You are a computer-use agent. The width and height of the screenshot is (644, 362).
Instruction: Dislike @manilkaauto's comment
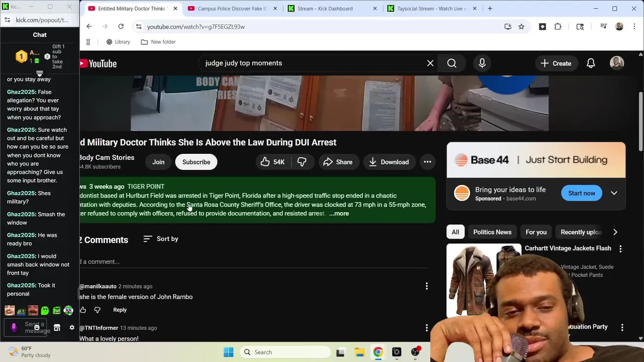97,310
